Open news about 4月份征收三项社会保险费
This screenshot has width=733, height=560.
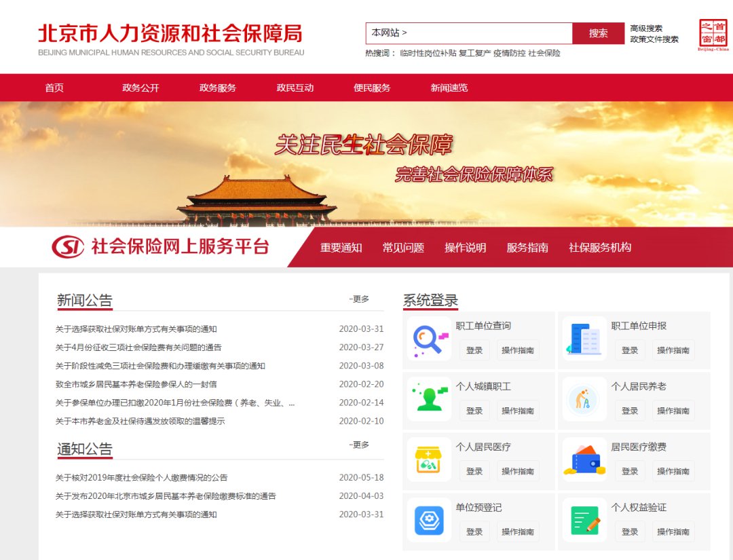pos(138,348)
